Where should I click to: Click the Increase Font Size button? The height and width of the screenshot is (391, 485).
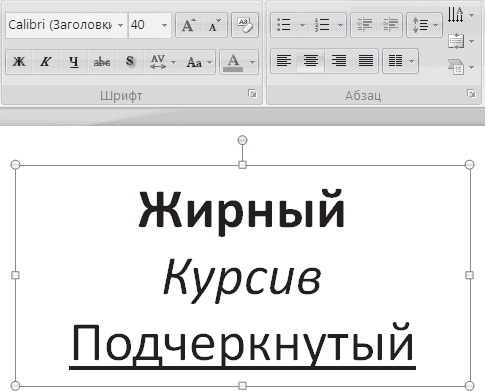(189, 25)
